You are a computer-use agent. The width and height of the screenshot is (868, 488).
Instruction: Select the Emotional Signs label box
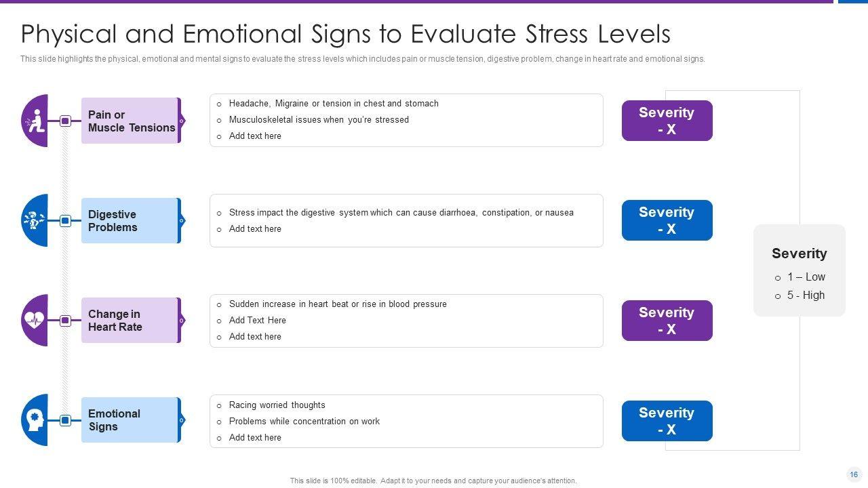131,420
